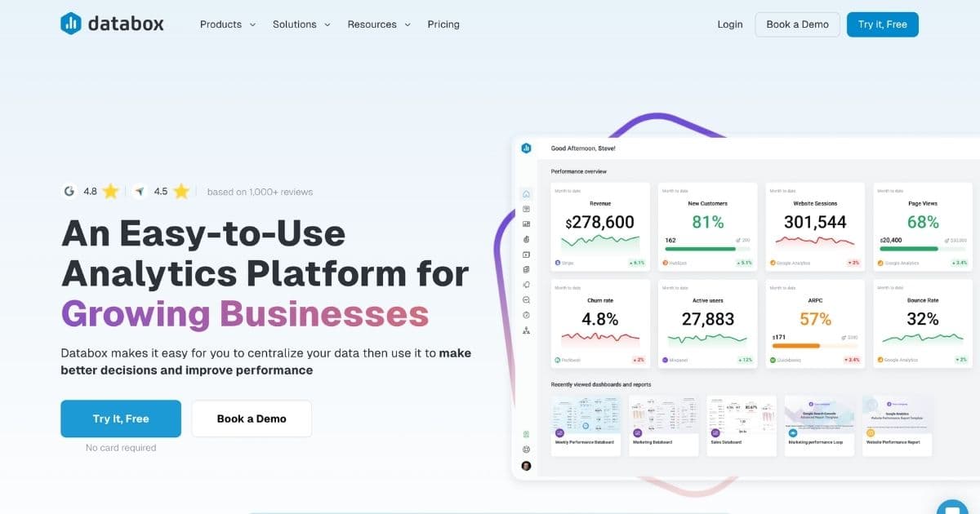
Task: Click the 27,883 Active users value
Action: (708, 319)
